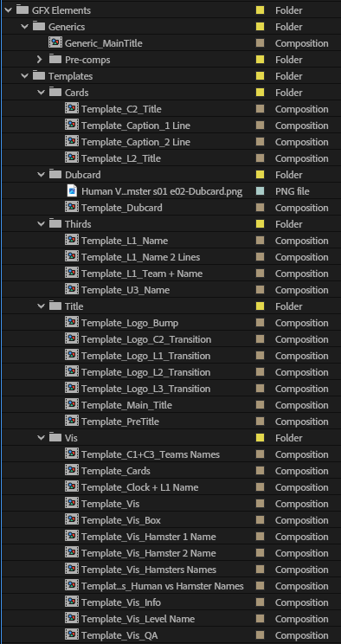Click the yellow label of Vis folder
This screenshot has height=644, width=341.
(x=260, y=438)
